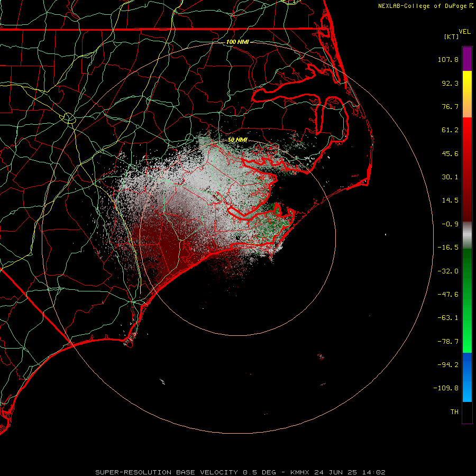Click the 61.2 legend value
The width and height of the screenshot is (476, 476).
(x=450, y=130)
